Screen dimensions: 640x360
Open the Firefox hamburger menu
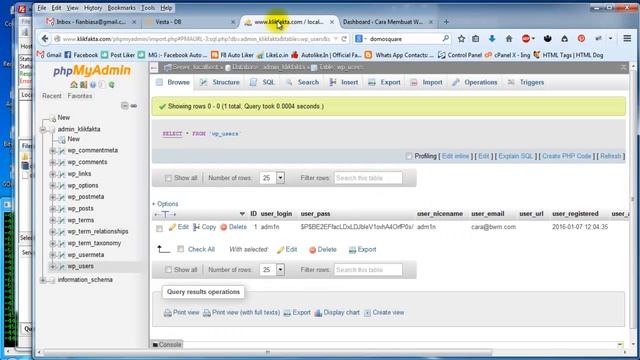pyautogui.click(x=627, y=38)
